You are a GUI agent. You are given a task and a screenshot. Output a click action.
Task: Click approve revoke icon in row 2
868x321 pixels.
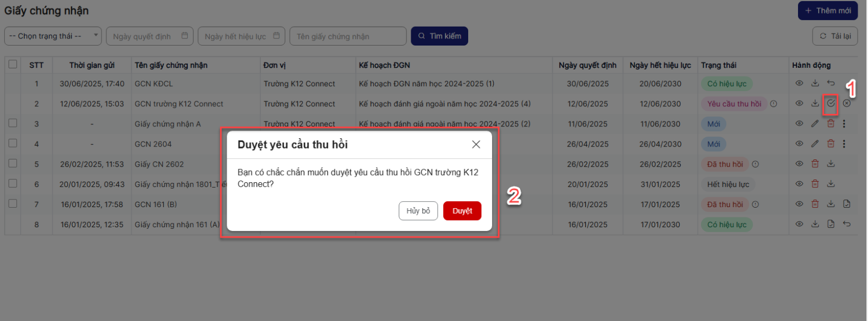831,104
